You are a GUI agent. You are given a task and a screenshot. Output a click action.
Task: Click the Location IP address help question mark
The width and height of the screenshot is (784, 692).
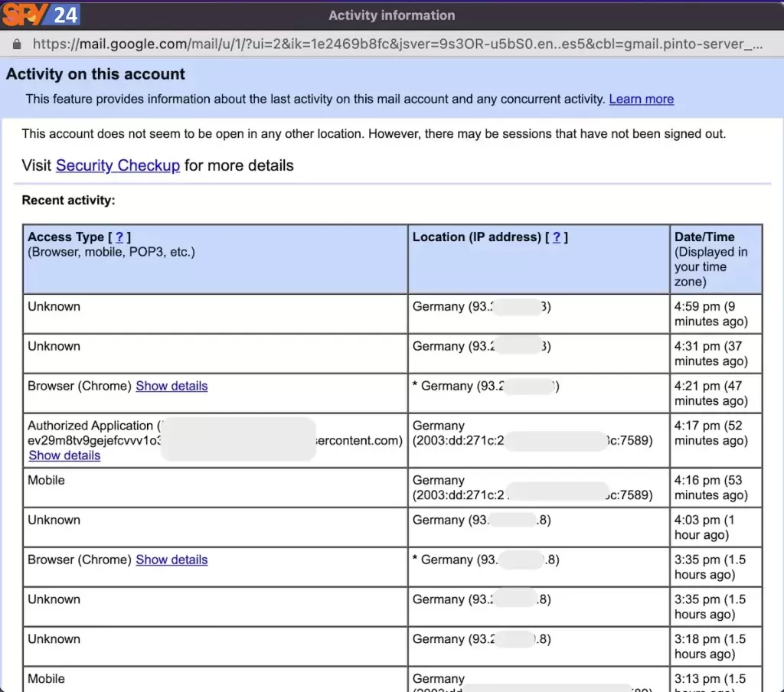tap(557, 237)
